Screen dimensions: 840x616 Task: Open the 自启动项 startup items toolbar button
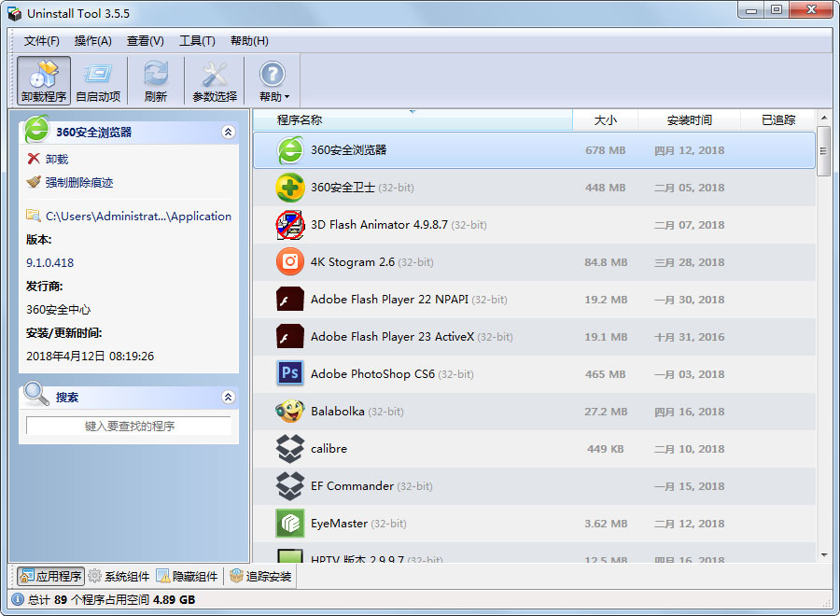98,81
